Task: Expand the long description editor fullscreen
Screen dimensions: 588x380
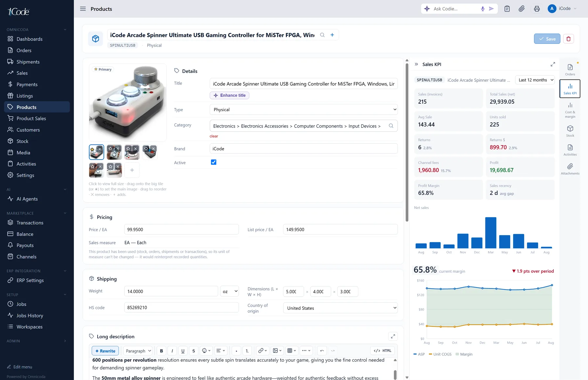Action: point(393,336)
